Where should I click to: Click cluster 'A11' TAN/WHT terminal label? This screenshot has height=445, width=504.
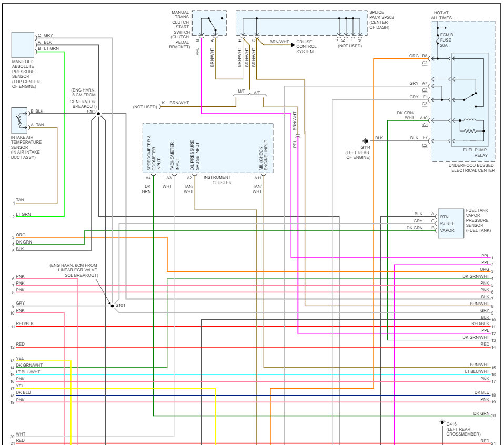point(258,178)
